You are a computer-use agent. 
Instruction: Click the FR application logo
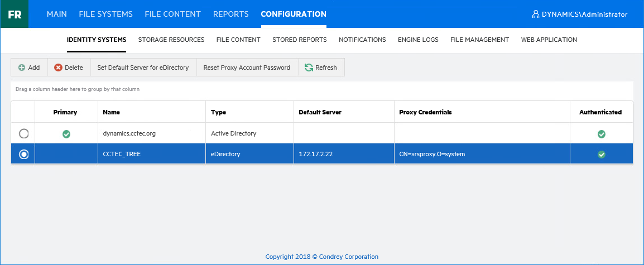tap(15, 15)
